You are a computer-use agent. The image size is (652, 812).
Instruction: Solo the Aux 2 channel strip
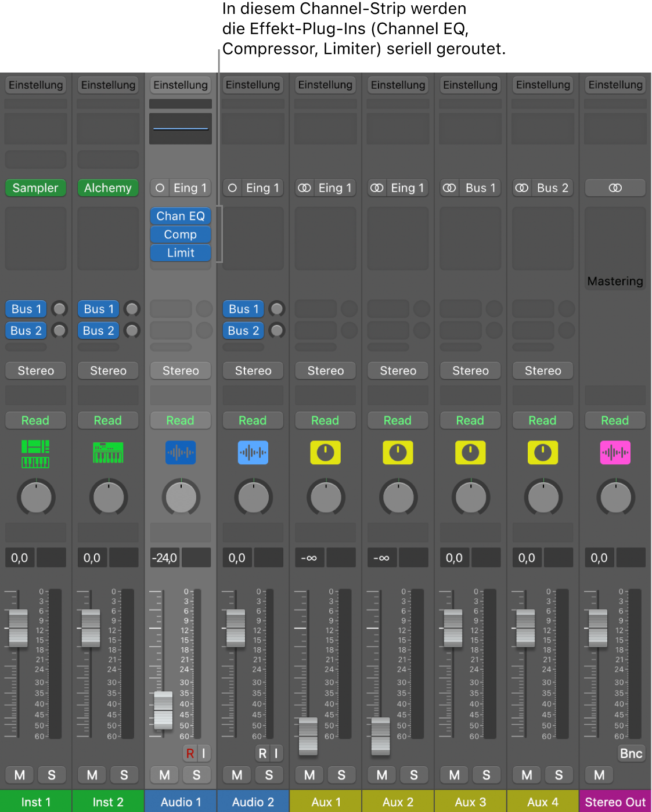414,774
